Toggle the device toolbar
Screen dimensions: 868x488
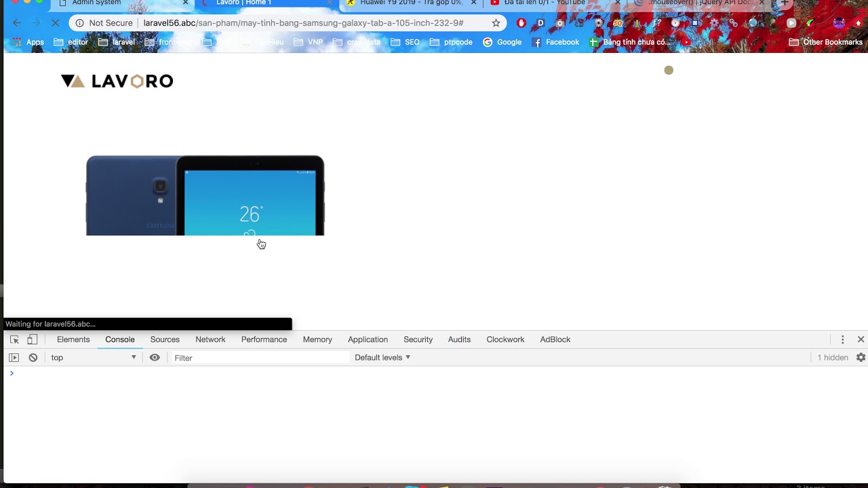pos(32,340)
